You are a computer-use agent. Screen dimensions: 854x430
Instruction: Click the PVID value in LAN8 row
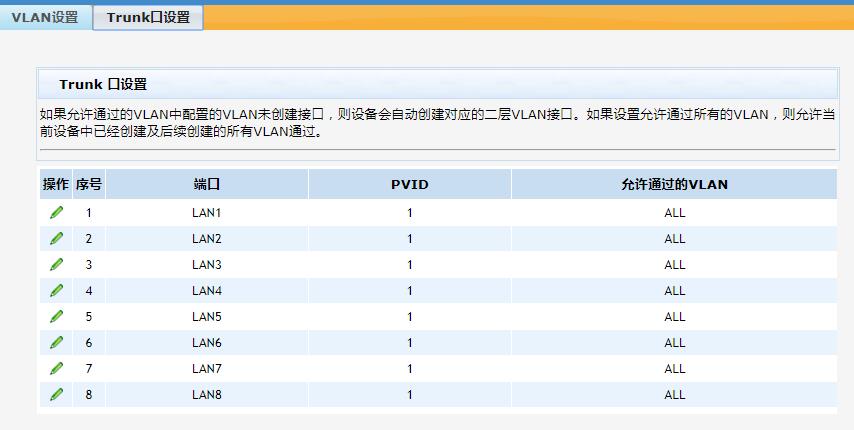click(410, 395)
